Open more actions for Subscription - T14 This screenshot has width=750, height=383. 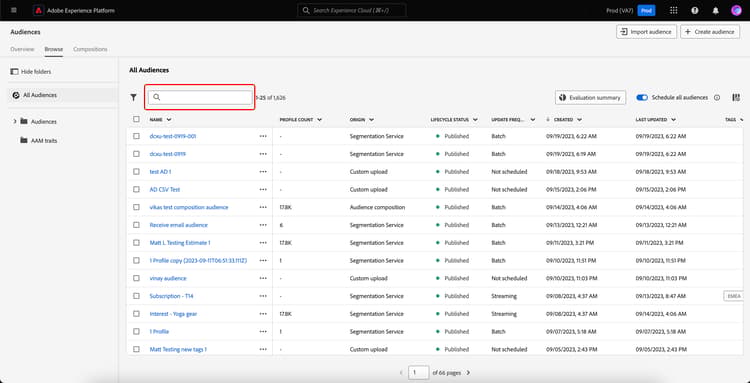point(263,296)
